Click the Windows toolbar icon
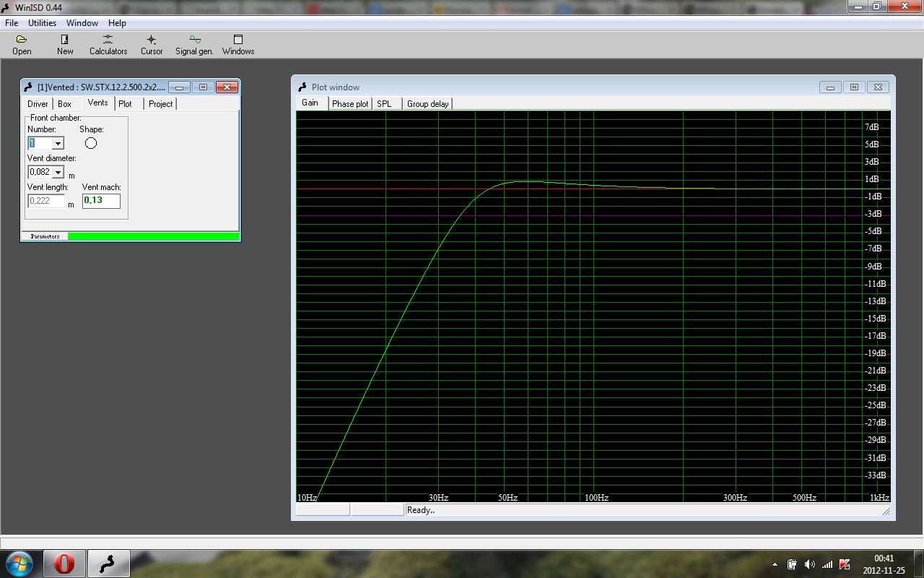The height and width of the screenshot is (578, 924). (x=237, y=44)
